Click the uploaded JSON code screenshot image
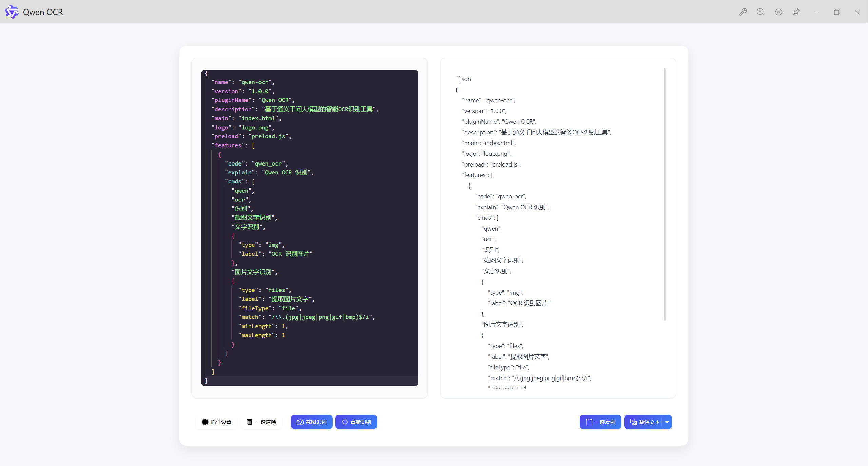 [x=310, y=228]
